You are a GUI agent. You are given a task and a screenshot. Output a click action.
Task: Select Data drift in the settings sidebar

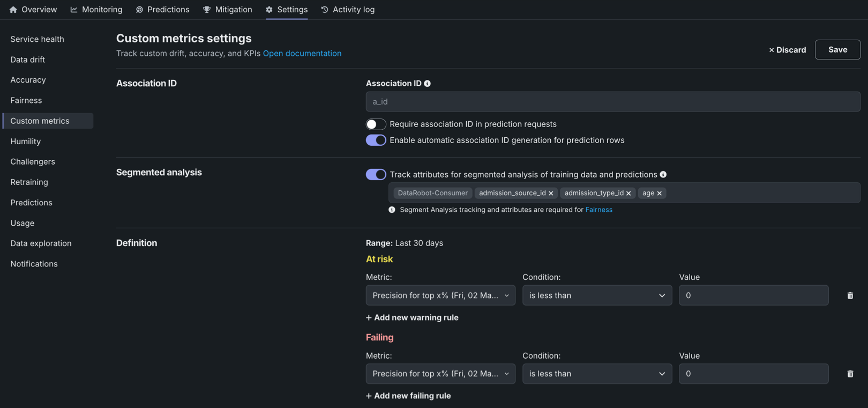pyautogui.click(x=27, y=60)
